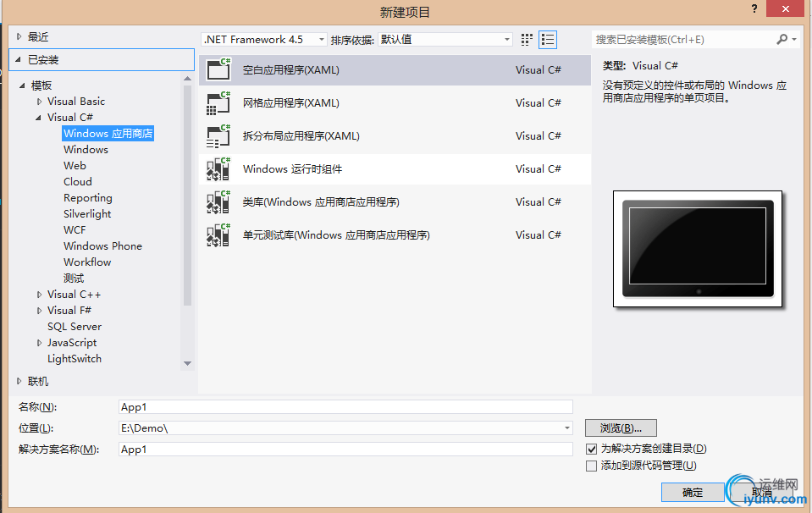
Task: Select the SQL Server tree item
Action: click(x=75, y=327)
